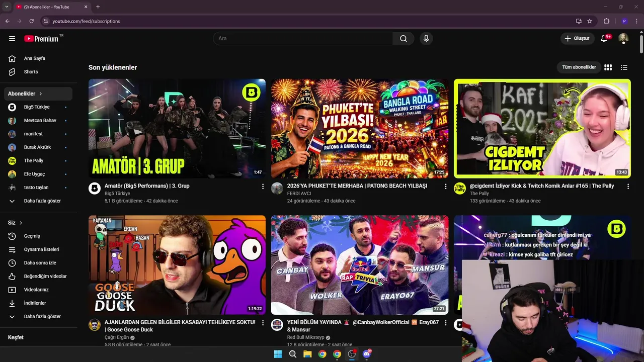Open Geçmiş history
Screen dimensions: 644x362
(x=38, y=236)
